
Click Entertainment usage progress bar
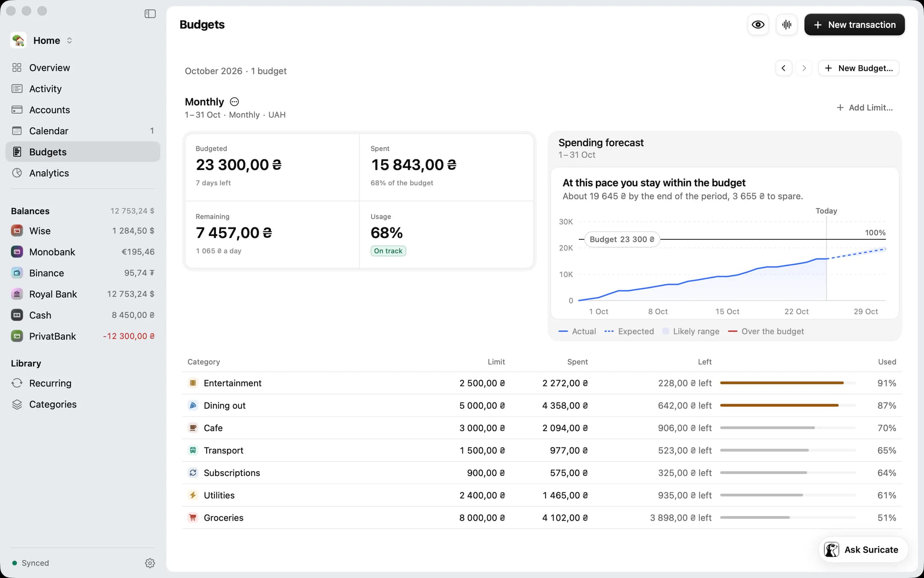(x=788, y=383)
